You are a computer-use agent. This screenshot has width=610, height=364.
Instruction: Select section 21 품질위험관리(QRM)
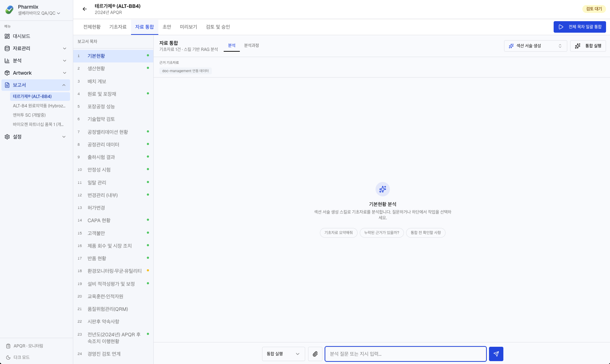(x=113, y=309)
